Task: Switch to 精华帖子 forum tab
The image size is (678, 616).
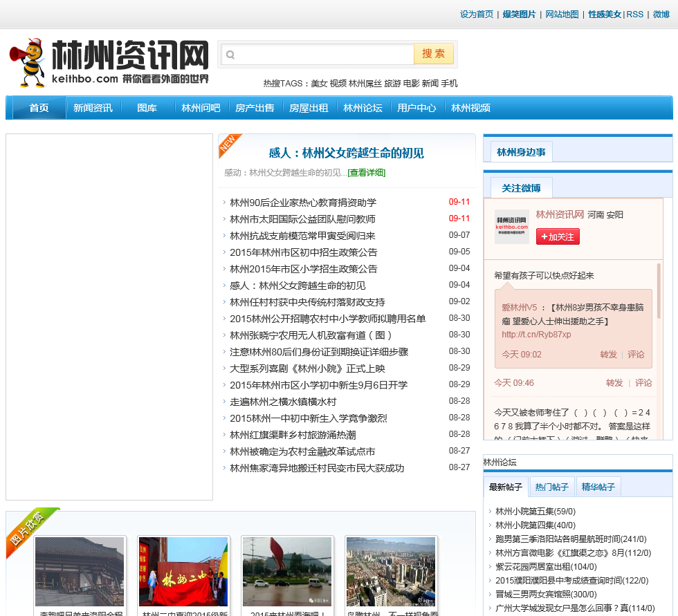Action: 598,487
